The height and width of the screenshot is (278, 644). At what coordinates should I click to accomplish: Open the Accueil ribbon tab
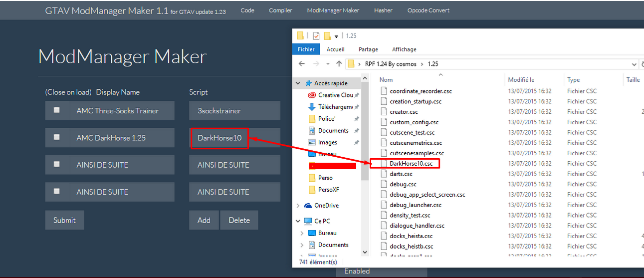coord(336,49)
